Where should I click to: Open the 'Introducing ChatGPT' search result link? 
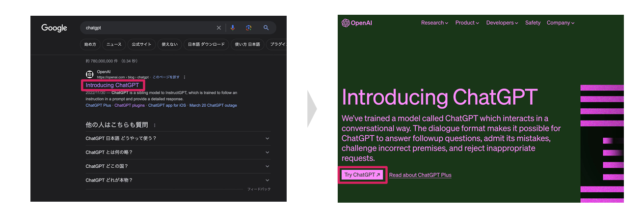click(x=112, y=85)
